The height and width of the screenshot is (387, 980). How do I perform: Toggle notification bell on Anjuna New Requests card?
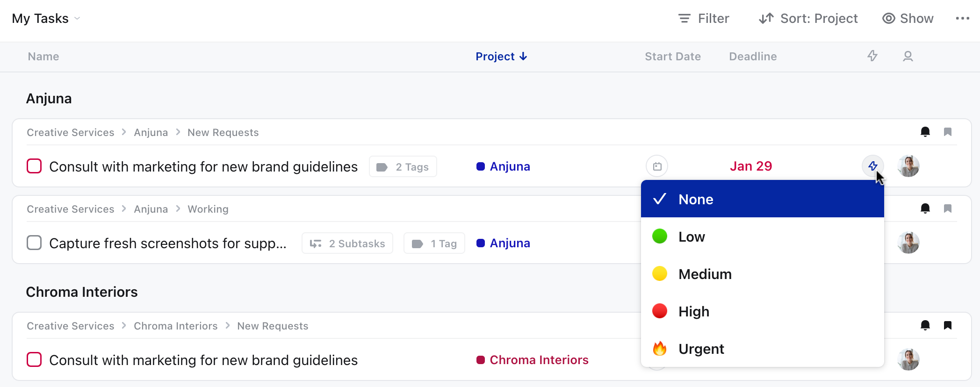point(925,132)
